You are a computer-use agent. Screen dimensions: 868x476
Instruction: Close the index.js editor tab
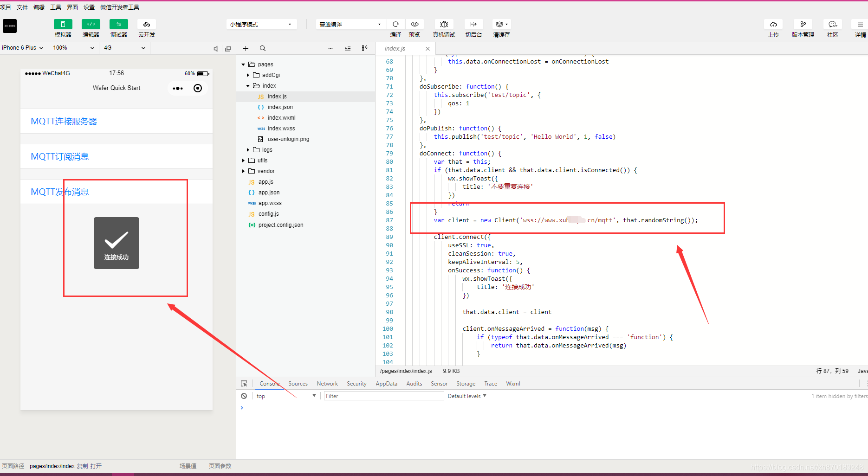(x=428, y=49)
